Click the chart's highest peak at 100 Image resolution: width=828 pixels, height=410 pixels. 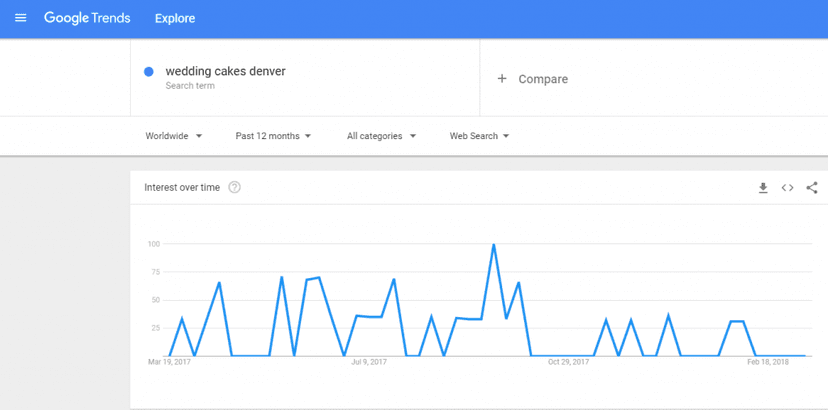pyautogui.click(x=493, y=244)
